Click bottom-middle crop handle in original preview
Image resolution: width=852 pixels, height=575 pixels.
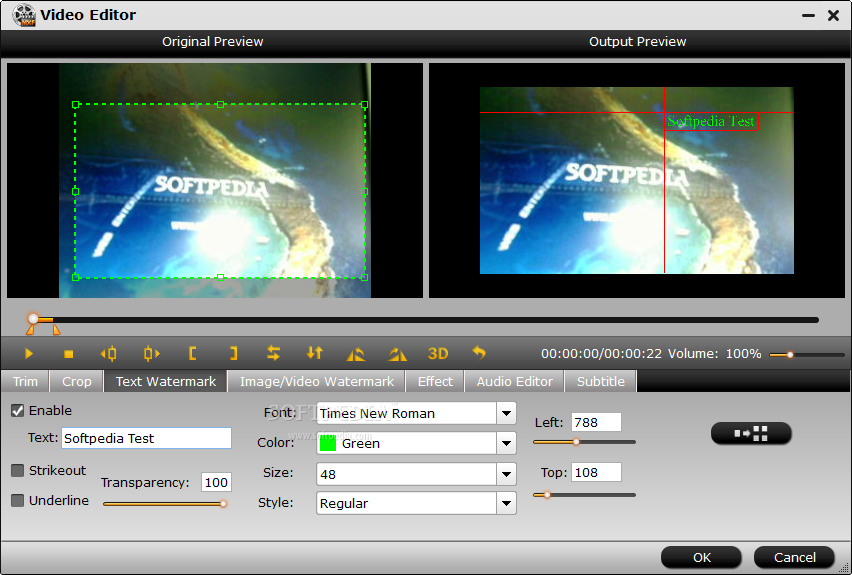point(220,278)
